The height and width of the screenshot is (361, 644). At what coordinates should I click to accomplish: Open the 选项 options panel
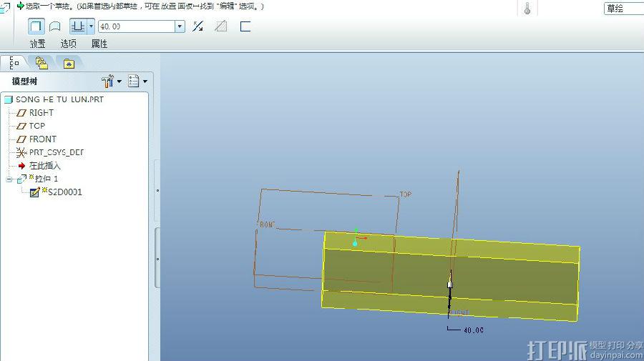tap(69, 44)
